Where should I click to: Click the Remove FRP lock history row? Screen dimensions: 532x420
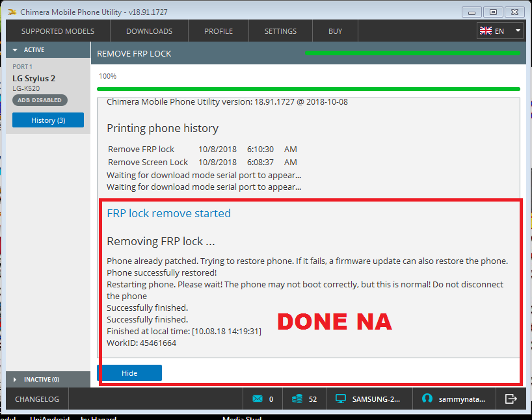click(202, 150)
